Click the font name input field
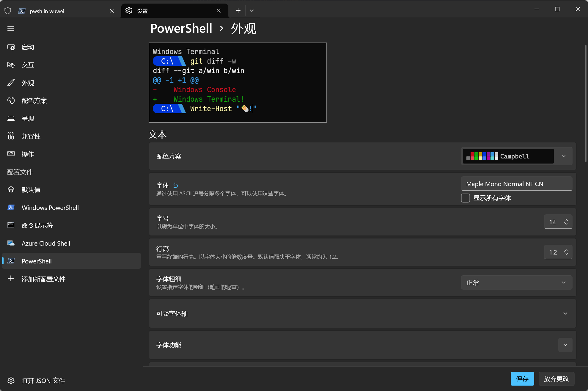This screenshot has width=588, height=391. [516, 183]
